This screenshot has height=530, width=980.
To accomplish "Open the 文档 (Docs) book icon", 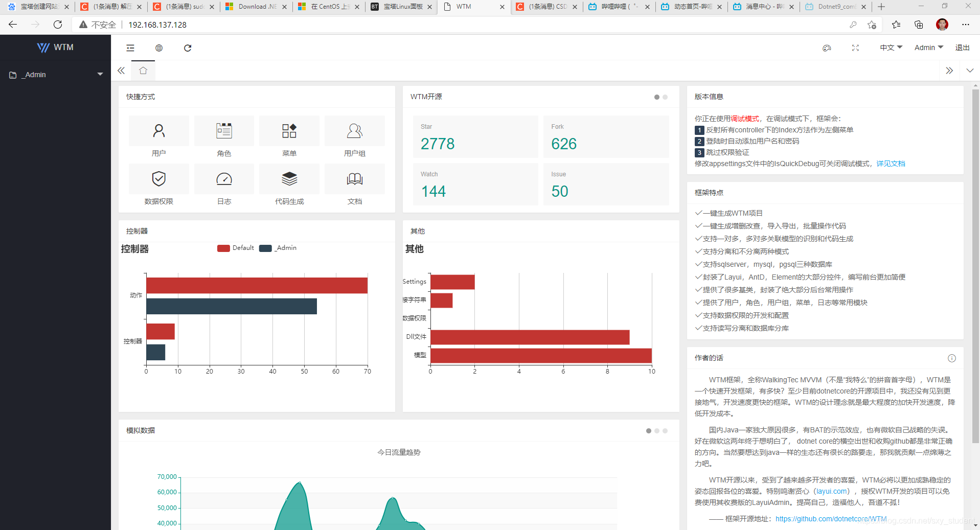I will (x=355, y=179).
